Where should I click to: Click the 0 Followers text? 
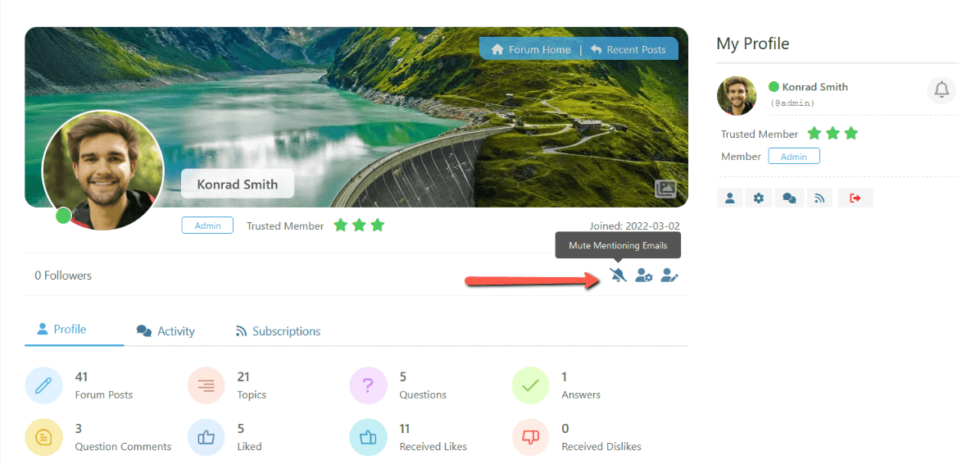click(x=63, y=276)
